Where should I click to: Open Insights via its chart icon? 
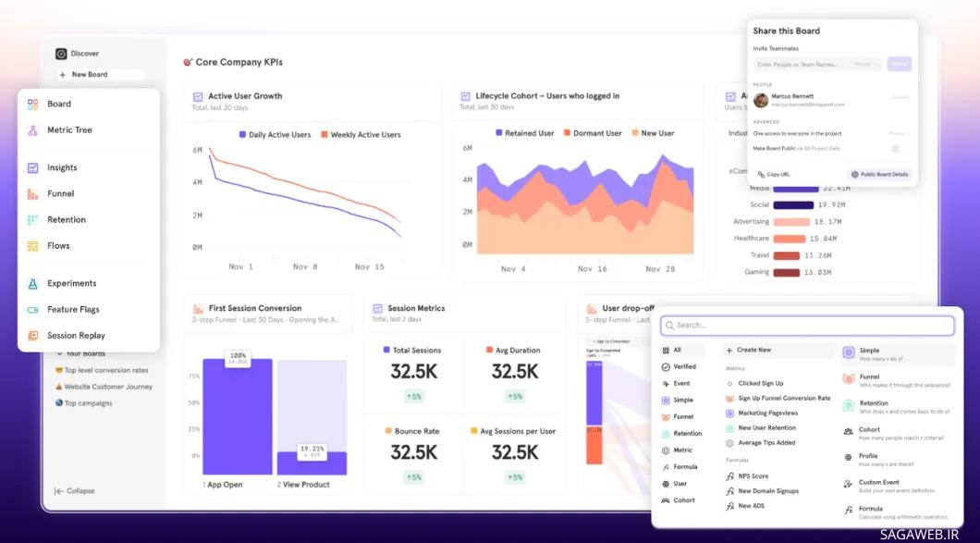coord(32,168)
